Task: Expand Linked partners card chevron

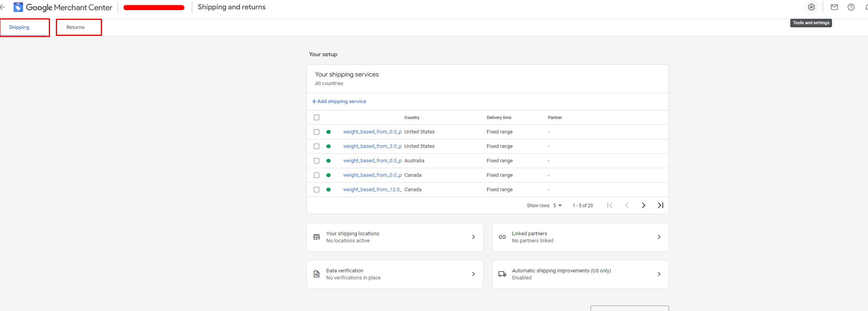Action: click(659, 237)
